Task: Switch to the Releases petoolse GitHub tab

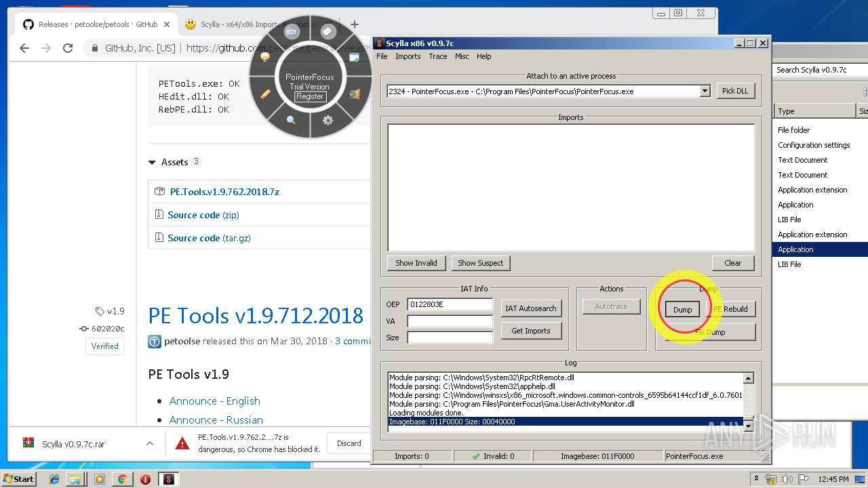Action: (x=97, y=24)
